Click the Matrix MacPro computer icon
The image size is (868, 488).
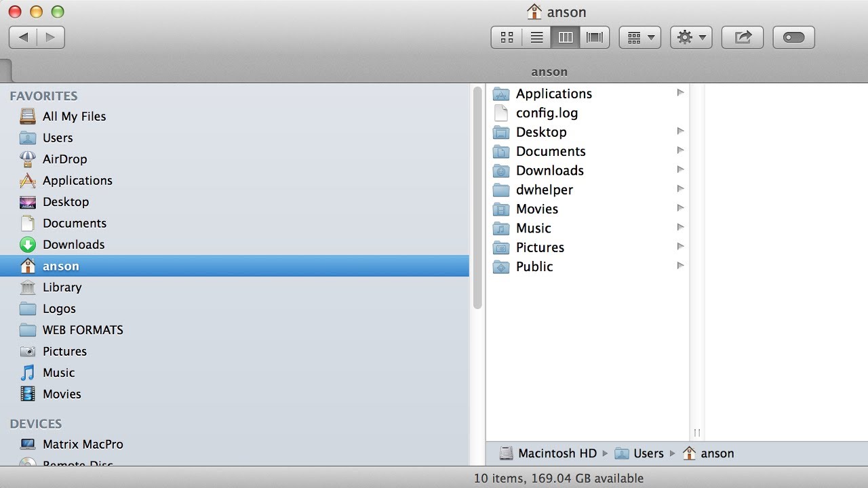tap(28, 445)
